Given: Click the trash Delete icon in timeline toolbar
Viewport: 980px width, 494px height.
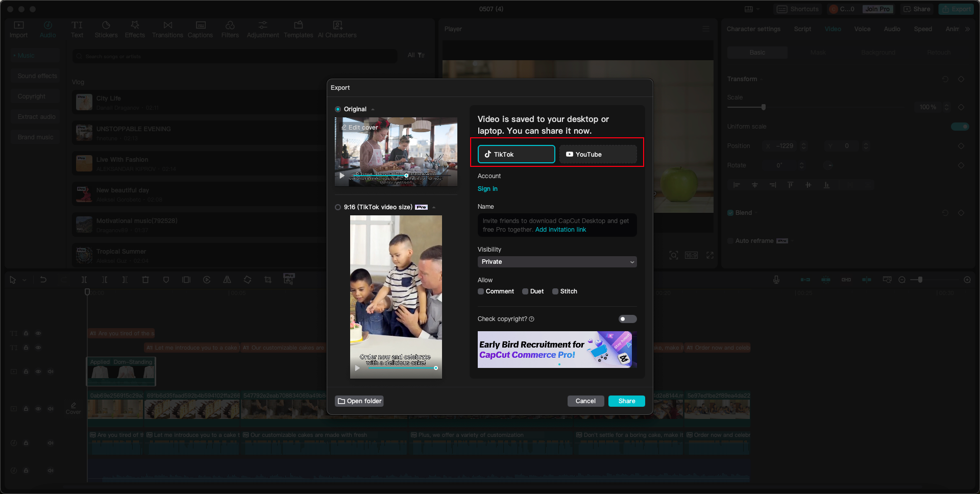Looking at the screenshot, I should pyautogui.click(x=145, y=280).
